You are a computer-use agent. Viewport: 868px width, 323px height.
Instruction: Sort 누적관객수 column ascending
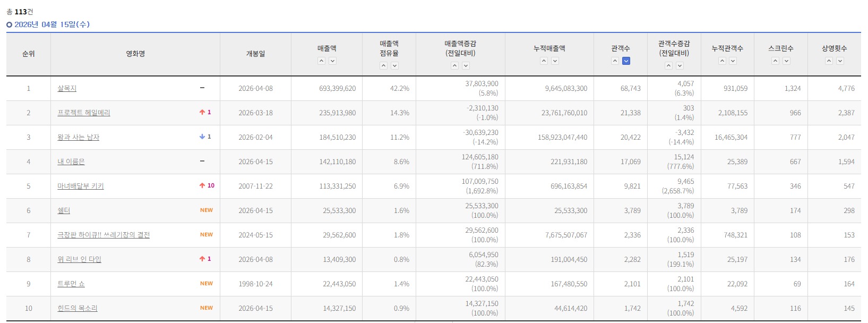pos(722,61)
